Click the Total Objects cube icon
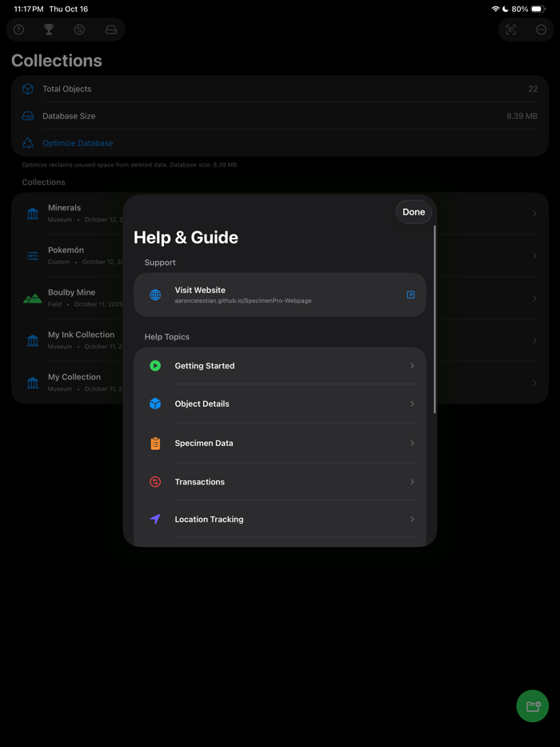560x747 pixels. click(x=28, y=89)
